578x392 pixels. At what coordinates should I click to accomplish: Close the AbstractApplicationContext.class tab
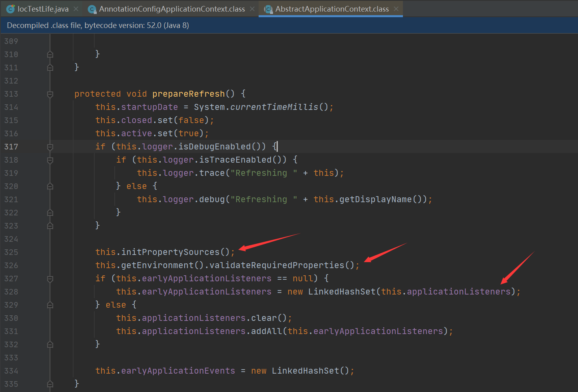(396, 9)
